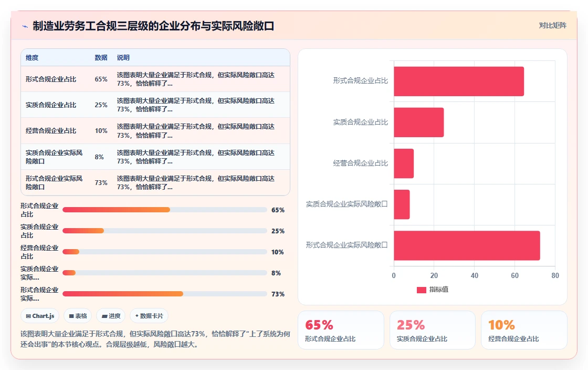Click the 对比矩阵 label in header
This screenshot has width=588, height=370.
click(x=552, y=26)
